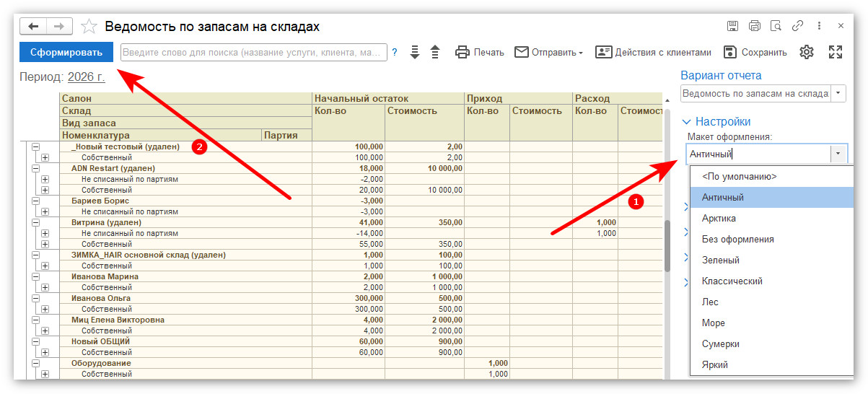Select Арктика layout option
The width and height of the screenshot is (868, 394).
(x=771, y=218)
